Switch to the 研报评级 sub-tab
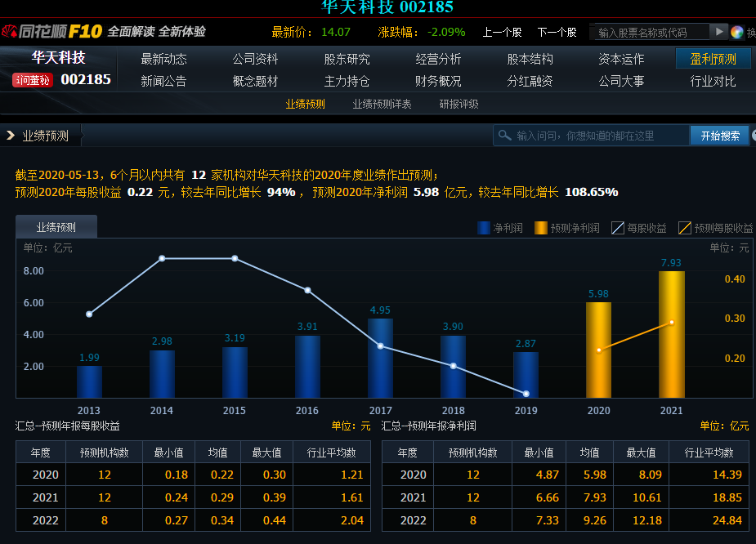 [459, 104]
